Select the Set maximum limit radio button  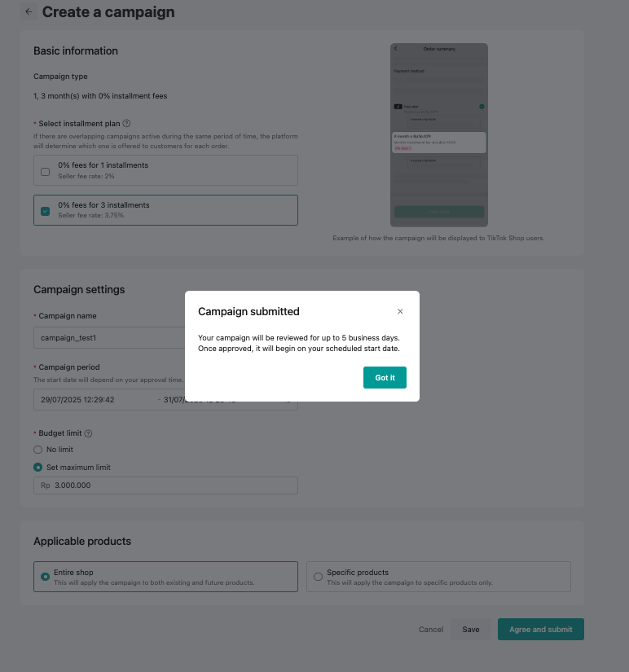point(37,468)
